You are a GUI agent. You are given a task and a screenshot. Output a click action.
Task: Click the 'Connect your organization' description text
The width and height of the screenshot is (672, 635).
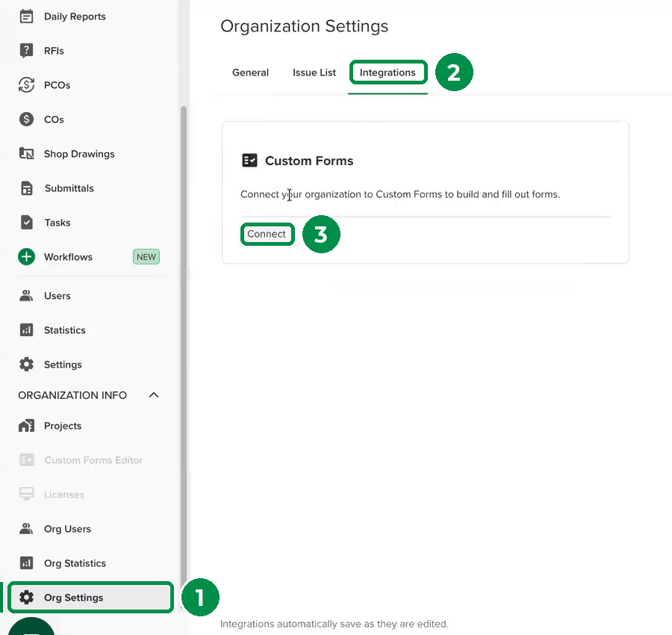pyautogui.click(x=400, y=194)
